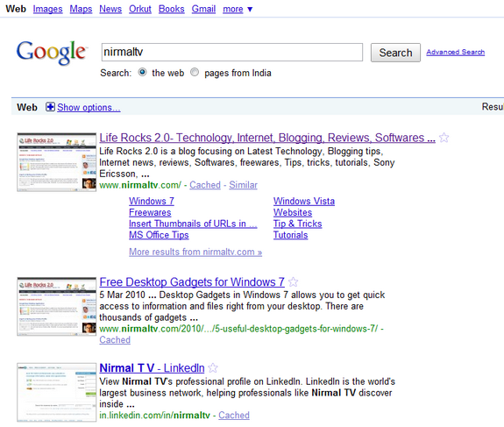Open Orkut from the top bar
504x427 pixels.
coord(140,9)
